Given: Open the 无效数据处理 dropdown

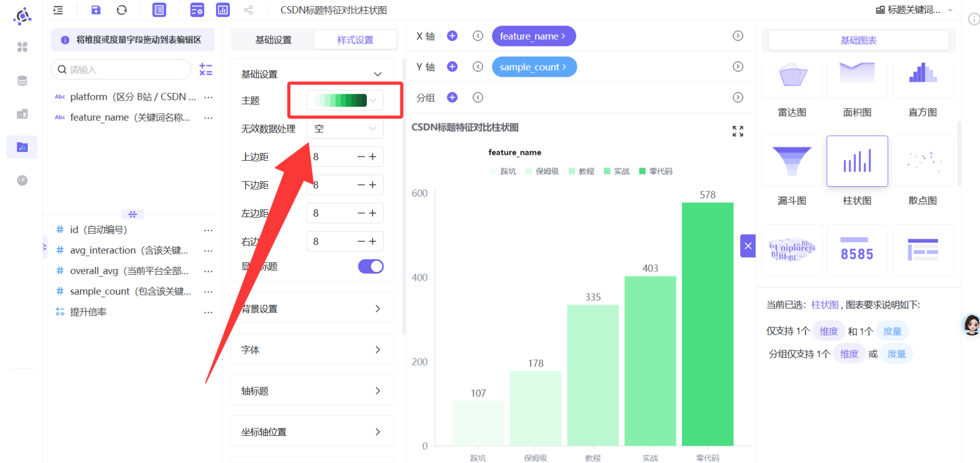Looking at the screenshot, I should coord(345,129).
